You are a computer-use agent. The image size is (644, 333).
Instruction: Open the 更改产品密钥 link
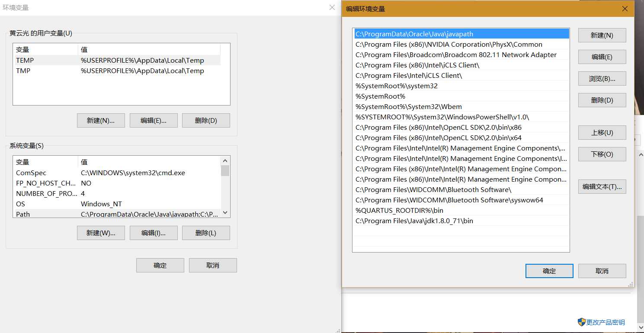pos(606,322)
